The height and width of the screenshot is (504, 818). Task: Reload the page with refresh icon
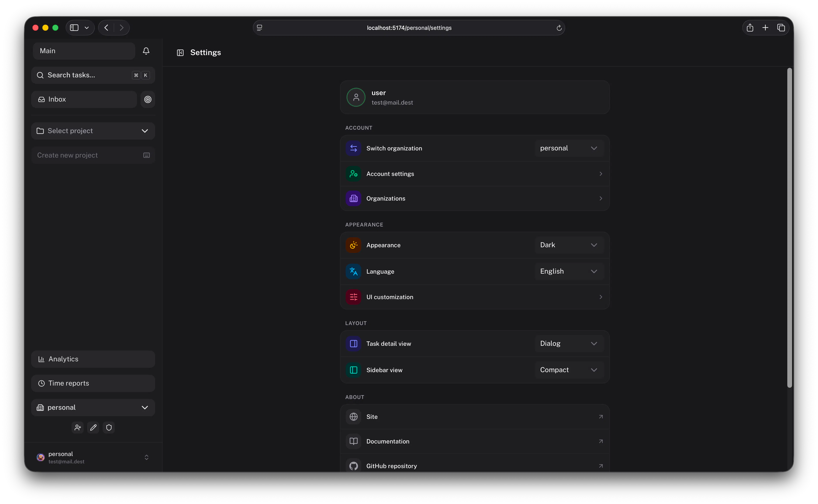pos(559,28)
